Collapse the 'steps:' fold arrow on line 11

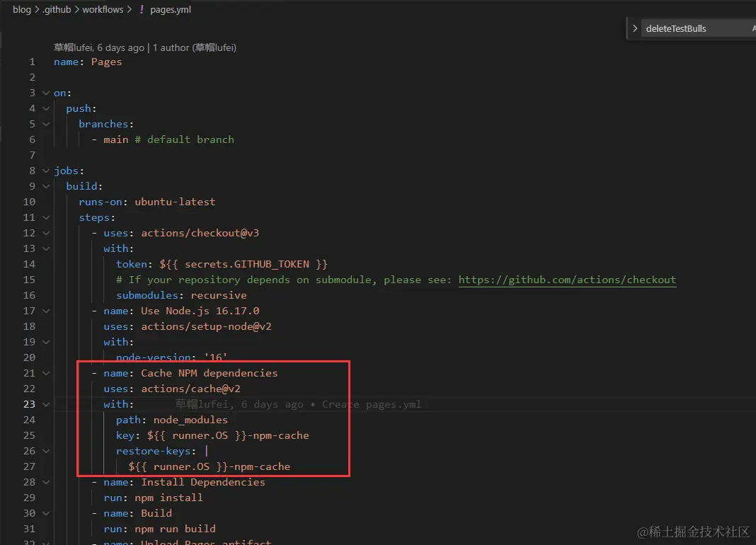(x=46, y=217)
